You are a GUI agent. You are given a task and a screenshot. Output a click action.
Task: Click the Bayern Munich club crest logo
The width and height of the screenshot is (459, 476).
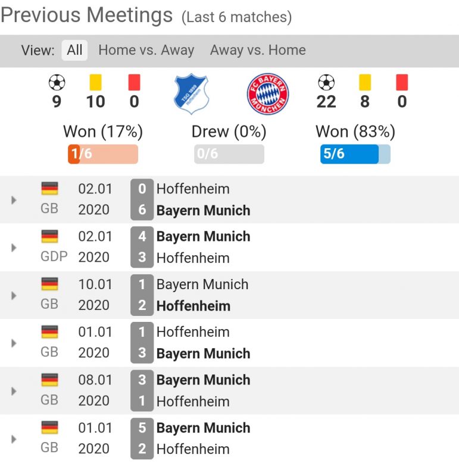[268, 95]
